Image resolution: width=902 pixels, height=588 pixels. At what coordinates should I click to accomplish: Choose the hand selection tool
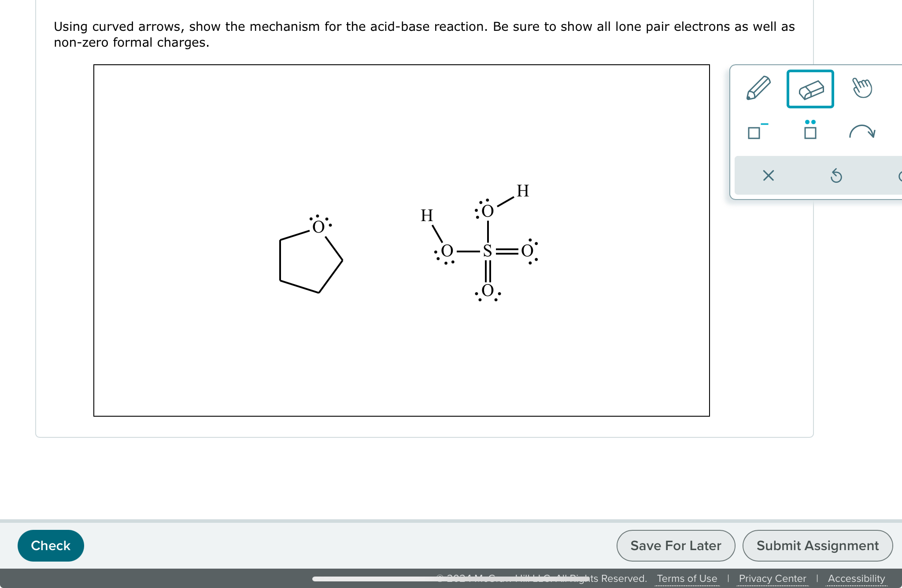tap(862, 88)
